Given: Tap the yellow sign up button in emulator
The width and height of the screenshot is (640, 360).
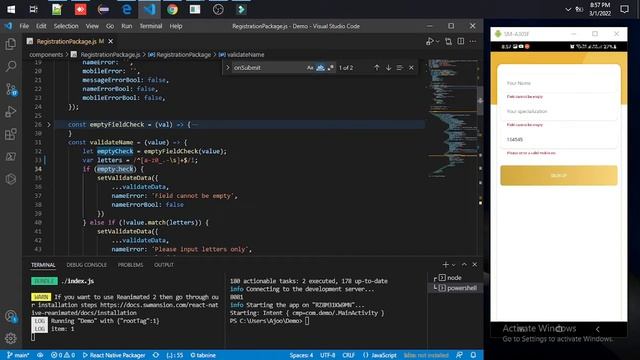Looking at the screenshot, I should click(559, 176).
